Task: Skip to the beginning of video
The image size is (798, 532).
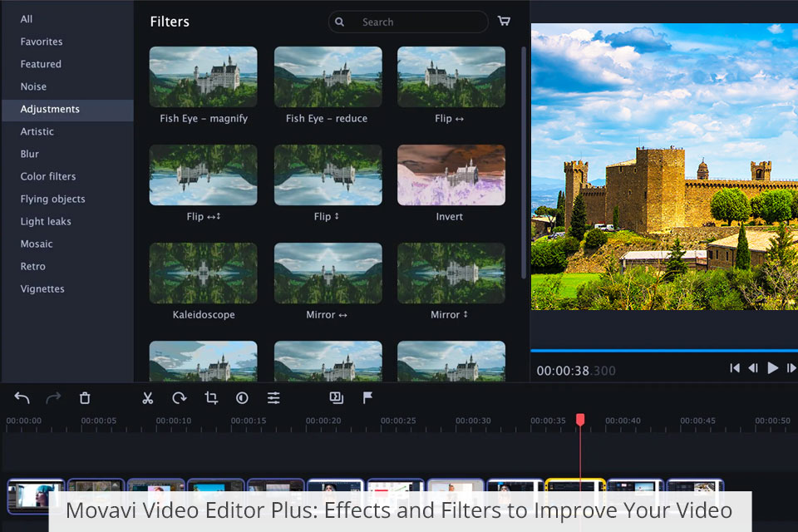Action: 734,367
